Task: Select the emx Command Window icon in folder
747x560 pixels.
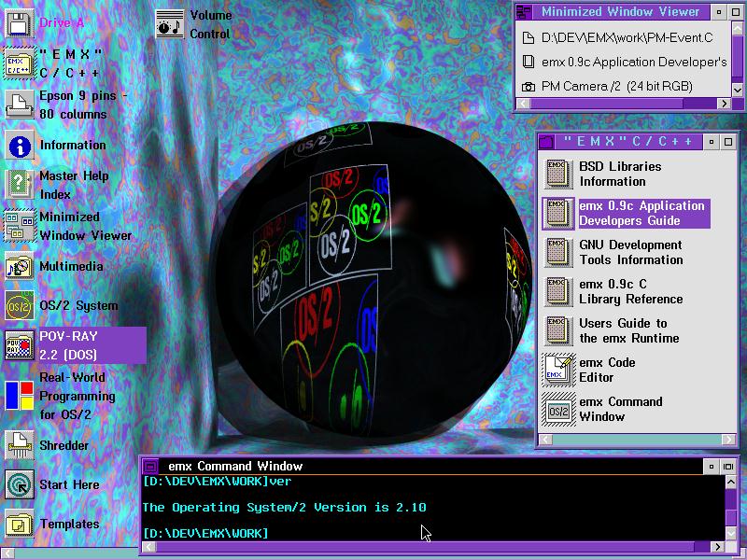Action: coord(558,409)
